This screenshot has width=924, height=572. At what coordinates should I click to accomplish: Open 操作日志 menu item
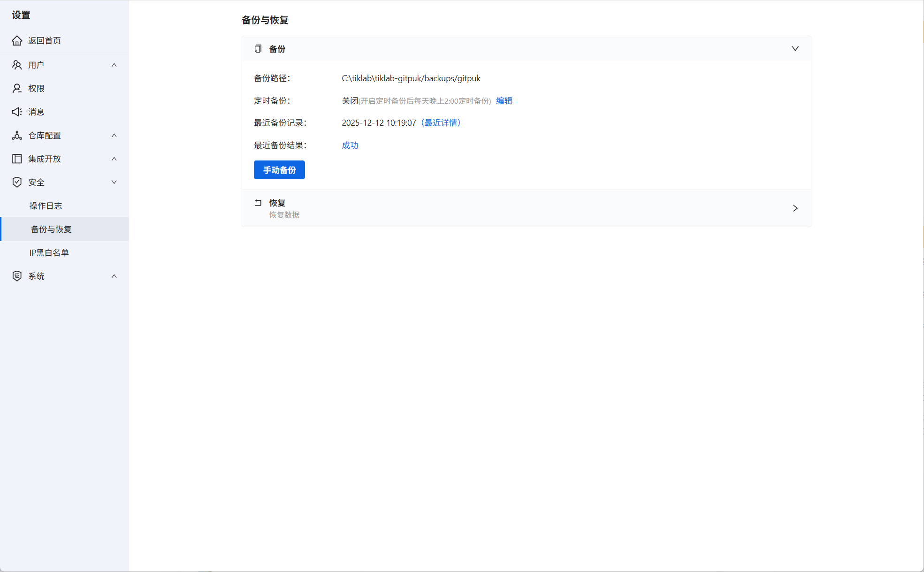point(46,206)
